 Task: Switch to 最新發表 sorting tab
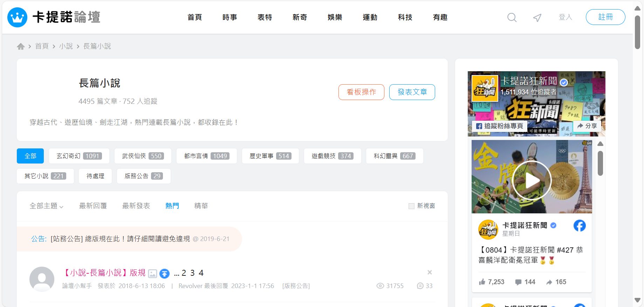136,206
